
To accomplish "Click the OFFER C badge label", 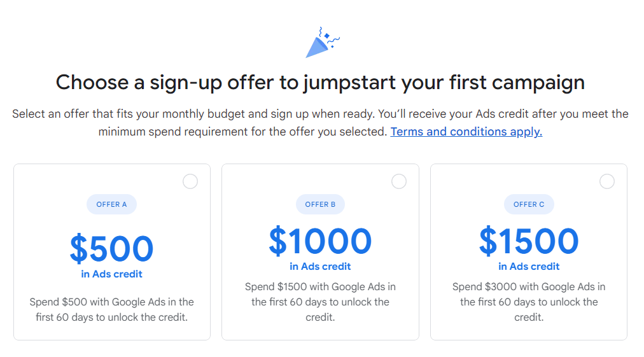I will click(x=529, y=204).
